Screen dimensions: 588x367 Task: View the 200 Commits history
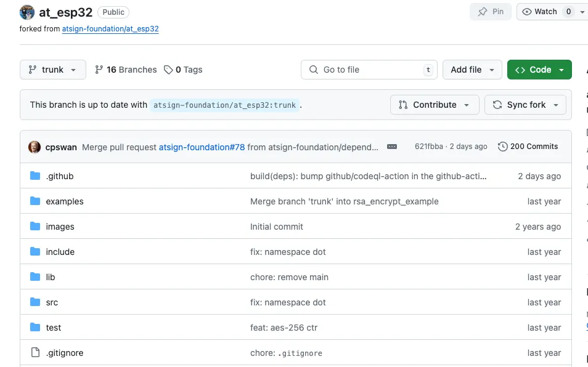(528, 147)
